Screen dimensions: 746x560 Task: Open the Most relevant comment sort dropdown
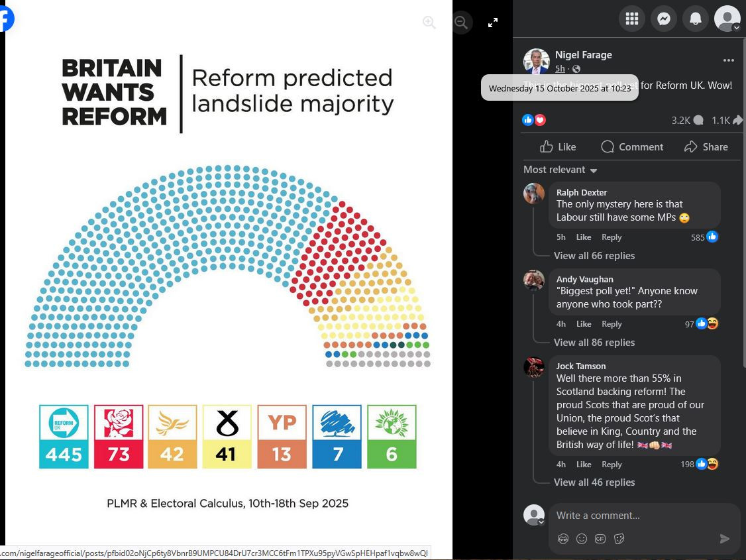[560, 170]
